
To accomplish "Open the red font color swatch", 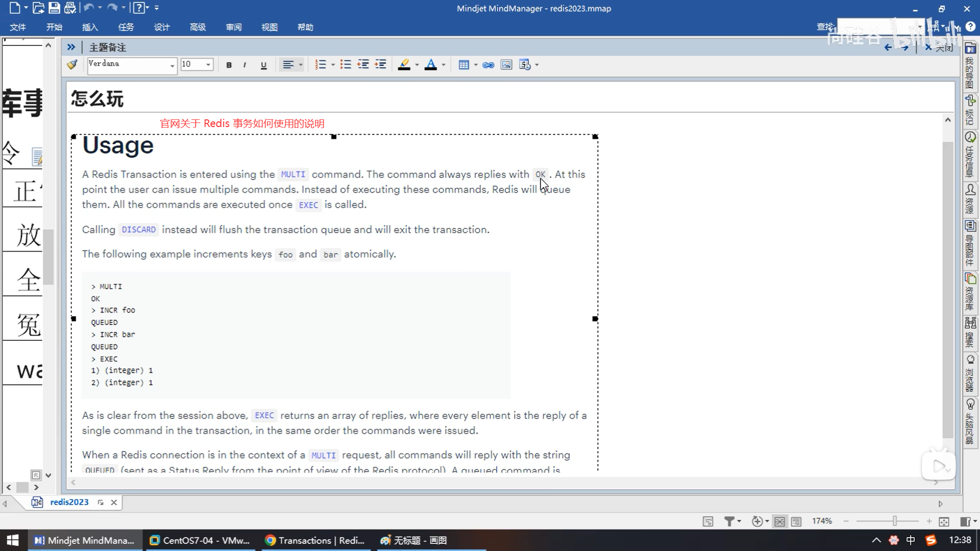I will click(430, 65).
